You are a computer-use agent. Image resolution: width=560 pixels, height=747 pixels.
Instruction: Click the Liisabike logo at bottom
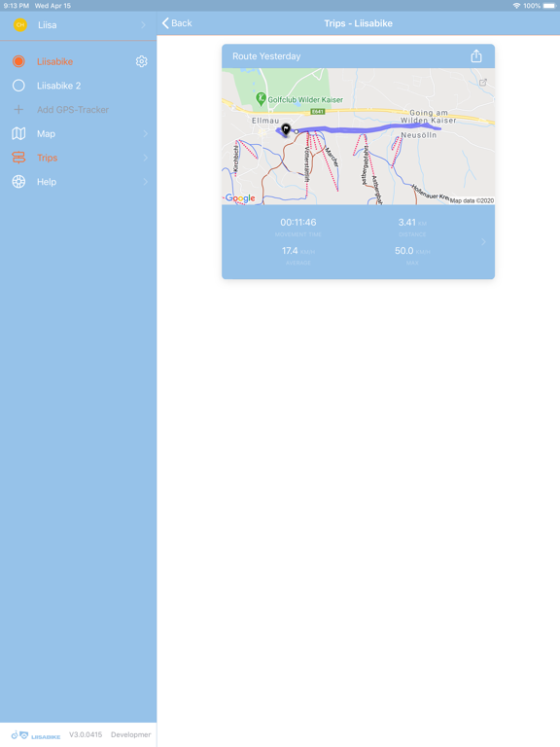36,735
